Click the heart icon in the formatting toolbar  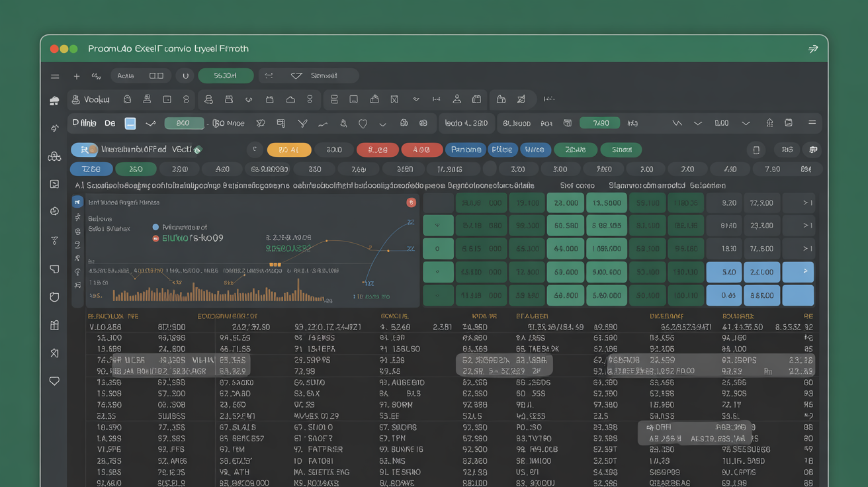363,123
